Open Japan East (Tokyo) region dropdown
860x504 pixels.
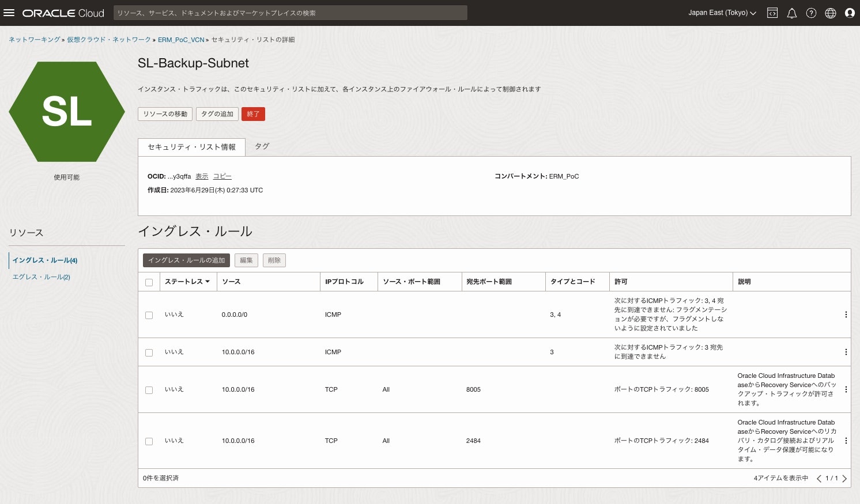[x=722, y=13]
